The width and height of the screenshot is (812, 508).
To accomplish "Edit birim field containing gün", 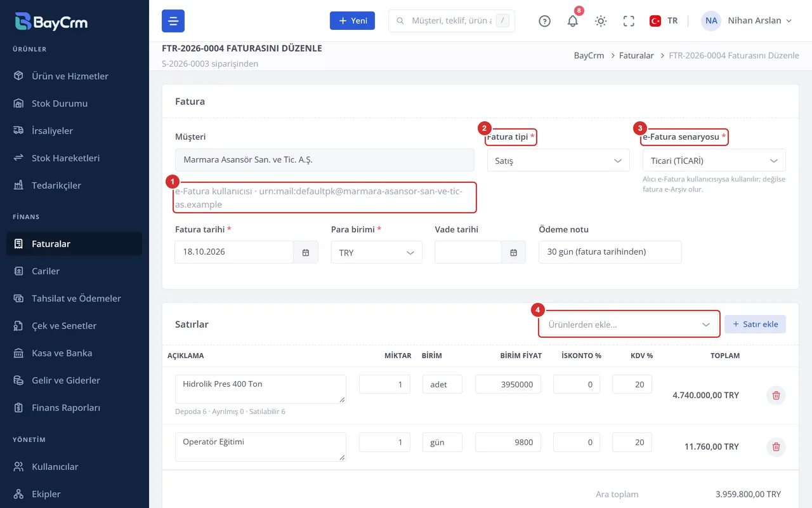I will [x=442, y=442].
